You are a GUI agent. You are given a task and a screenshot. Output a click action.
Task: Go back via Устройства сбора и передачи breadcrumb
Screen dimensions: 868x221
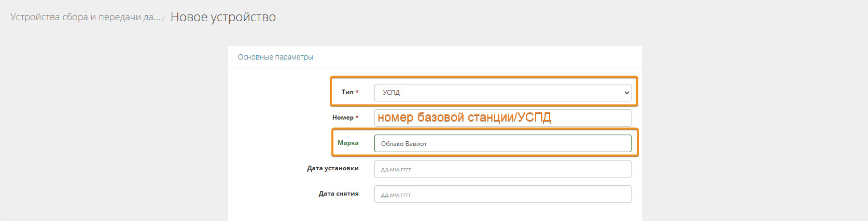85,17
